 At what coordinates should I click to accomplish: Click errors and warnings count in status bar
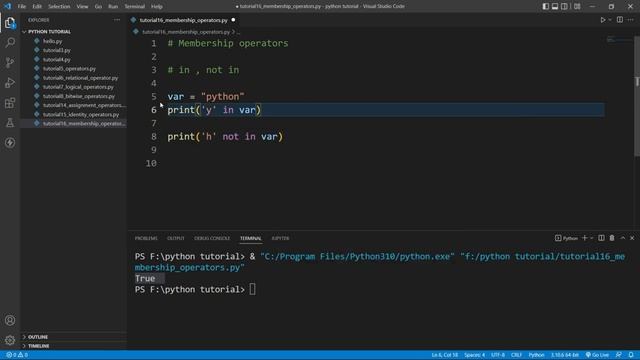point(17,355)
